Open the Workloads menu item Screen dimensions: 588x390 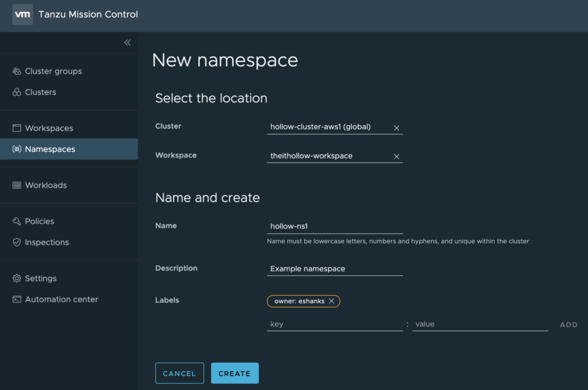tap(46, 186)
